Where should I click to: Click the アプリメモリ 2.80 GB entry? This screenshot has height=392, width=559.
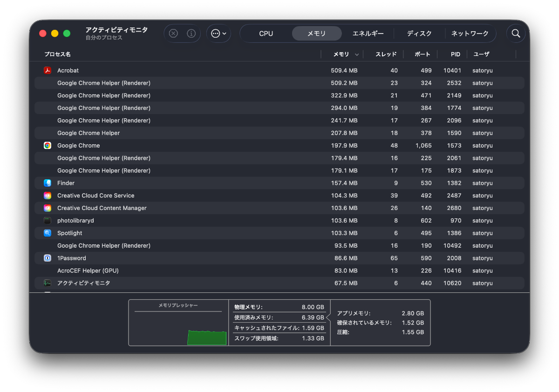click(x=380, y=313)
